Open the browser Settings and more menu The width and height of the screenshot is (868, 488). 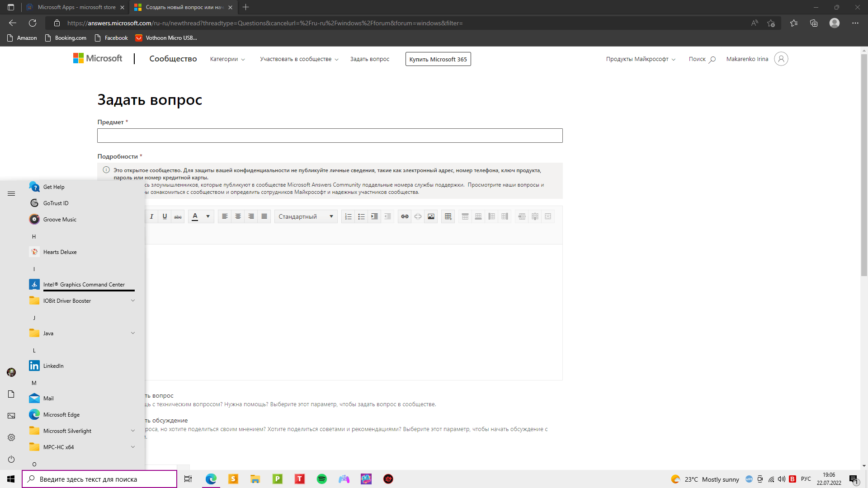coord(855,23)
